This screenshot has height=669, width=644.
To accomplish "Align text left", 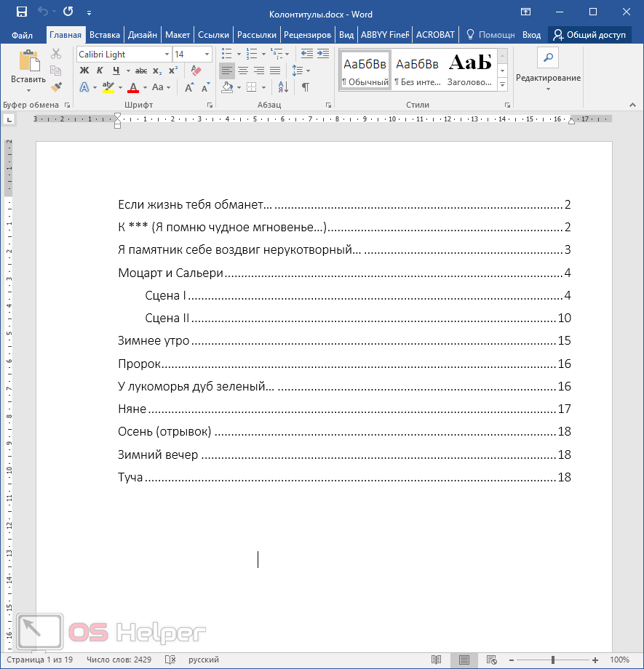I will pyautogui.click(x=227, y=71).
